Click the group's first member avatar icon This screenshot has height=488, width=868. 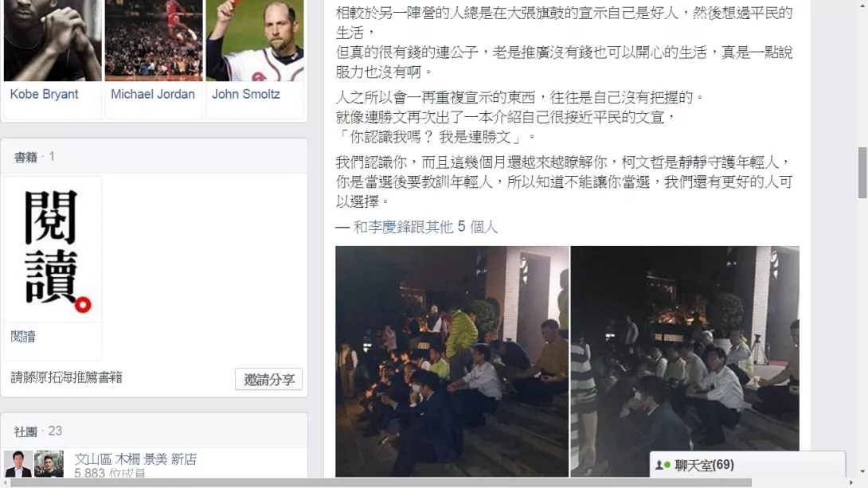tap(18, 463)
